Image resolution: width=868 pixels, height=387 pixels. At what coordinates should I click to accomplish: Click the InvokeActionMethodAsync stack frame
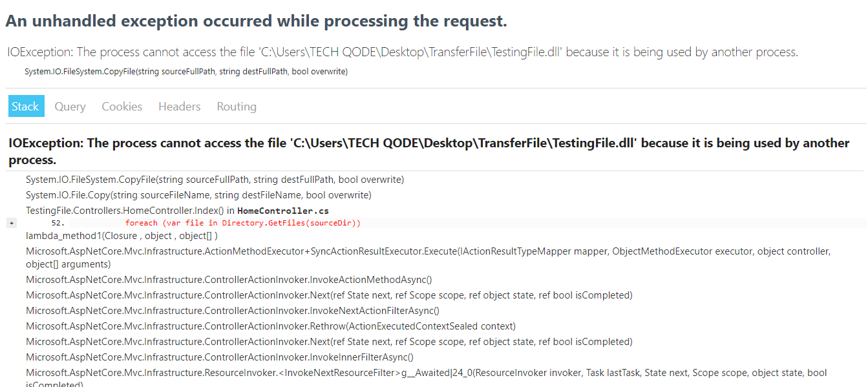pos(229,280)
